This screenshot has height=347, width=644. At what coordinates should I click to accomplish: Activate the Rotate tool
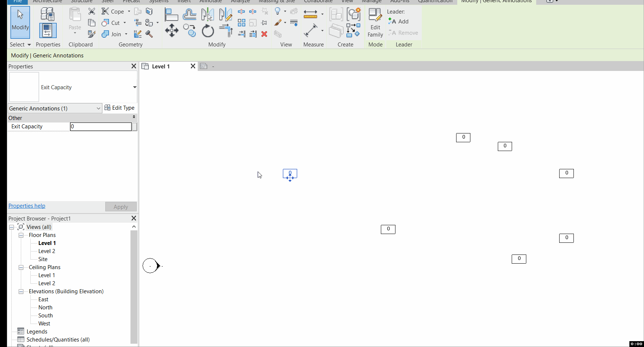208,31
